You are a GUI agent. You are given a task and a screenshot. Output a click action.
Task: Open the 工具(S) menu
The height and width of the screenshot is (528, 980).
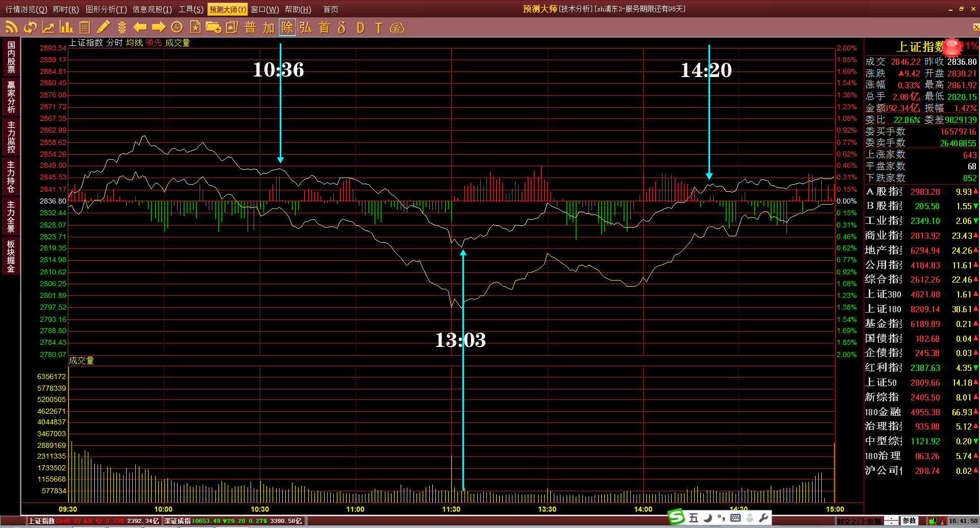coord(190,9)
